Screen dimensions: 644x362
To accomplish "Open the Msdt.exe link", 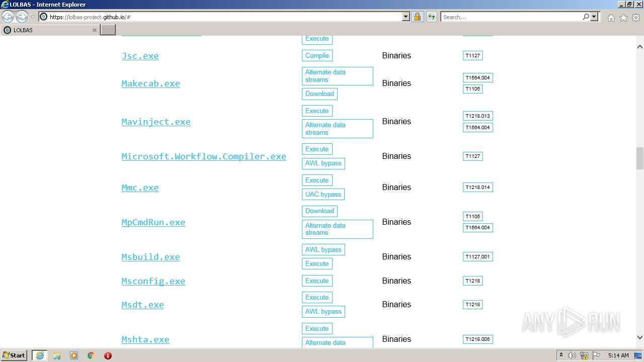I will [142, 305].
